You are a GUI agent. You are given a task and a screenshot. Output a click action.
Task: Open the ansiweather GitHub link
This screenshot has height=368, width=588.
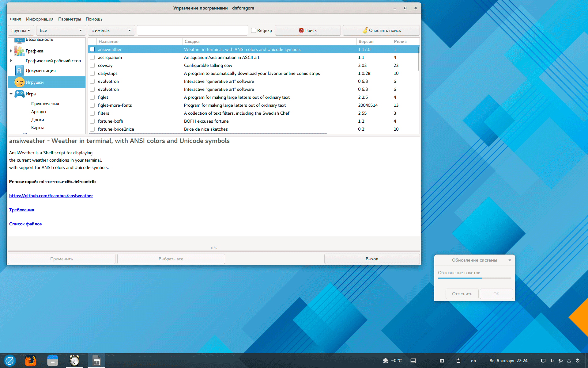click(x=51, y=196)
